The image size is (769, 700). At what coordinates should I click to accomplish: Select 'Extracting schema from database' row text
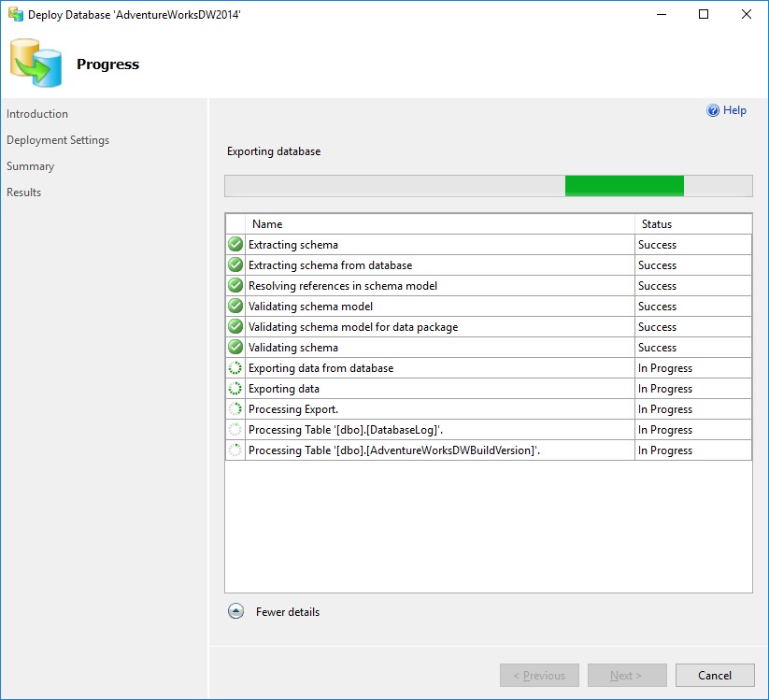(330, 264)
